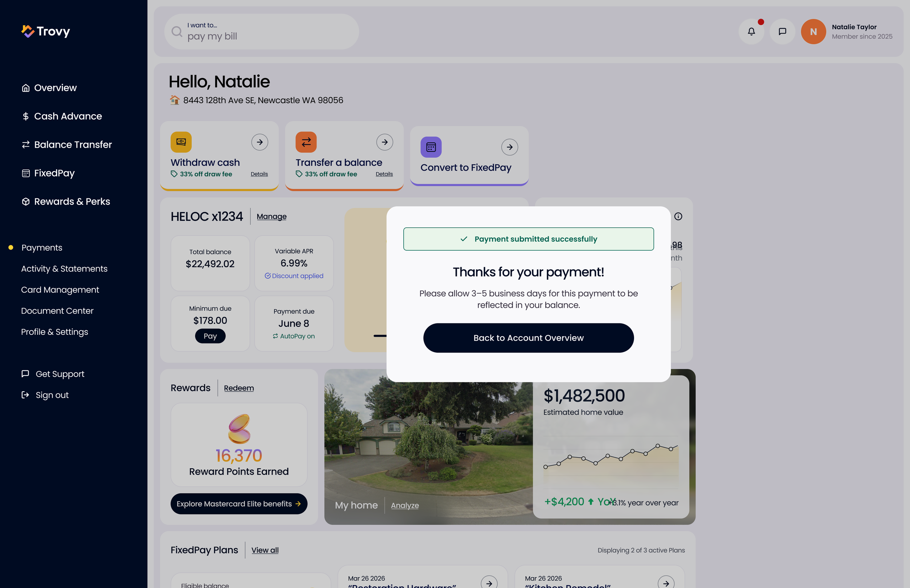Click the home photo thumbnail
The height and width of the screenshot is (588, 910).
[x=428, y=447]
